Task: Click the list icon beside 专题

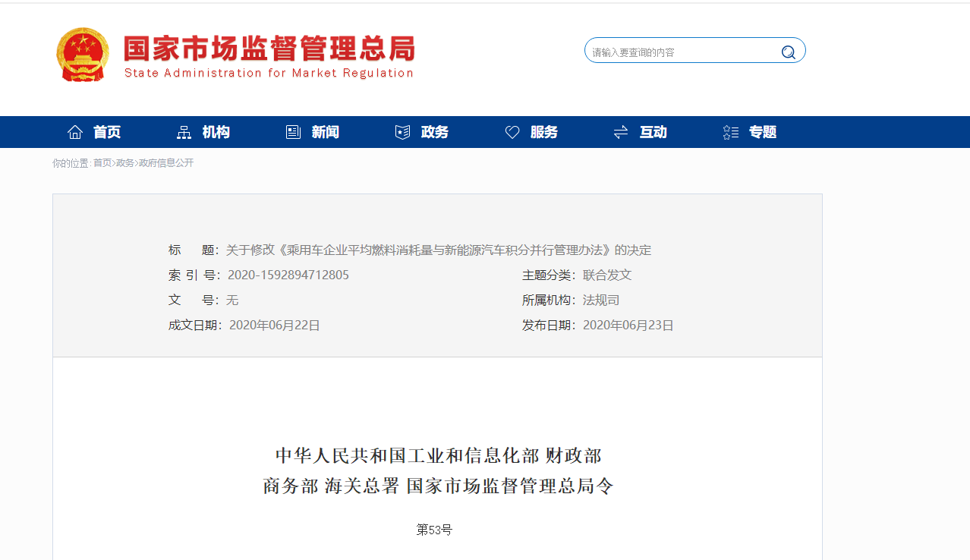Action: [730, 132]
